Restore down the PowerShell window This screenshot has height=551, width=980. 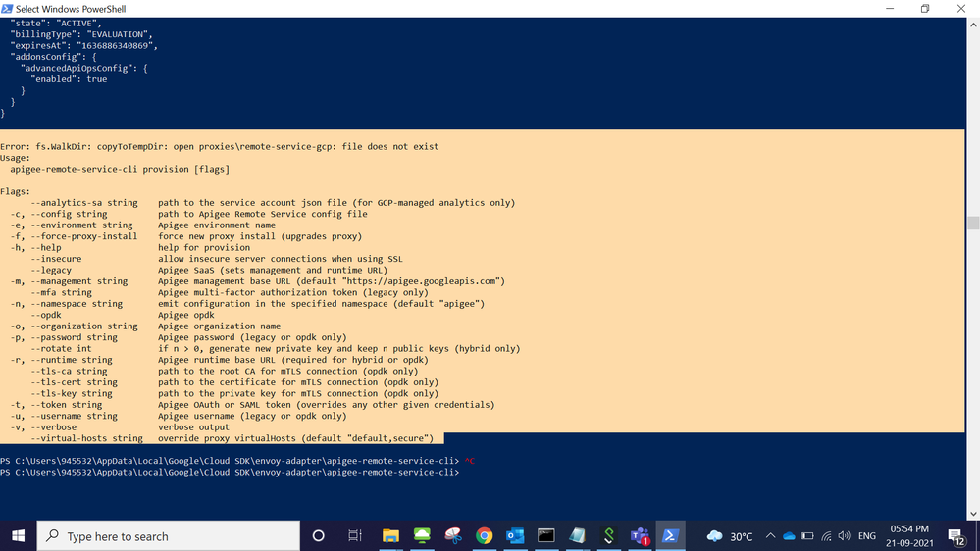(x=925, y=9)
